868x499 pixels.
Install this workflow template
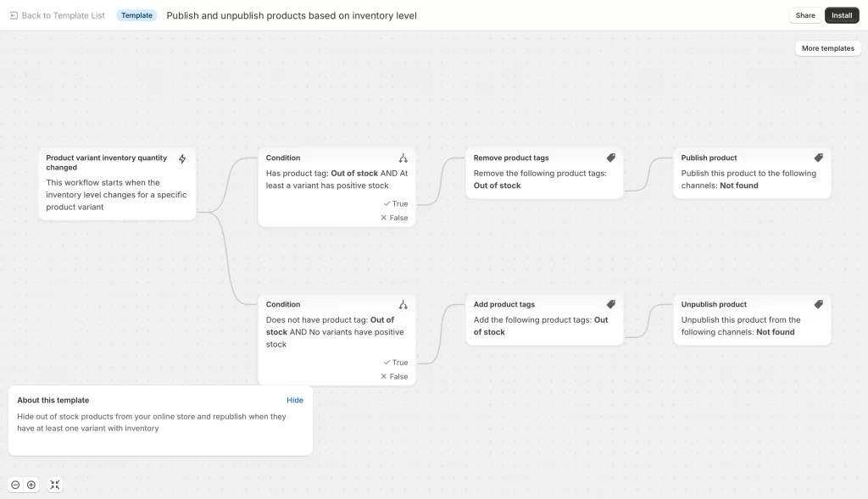click(841, 14)
